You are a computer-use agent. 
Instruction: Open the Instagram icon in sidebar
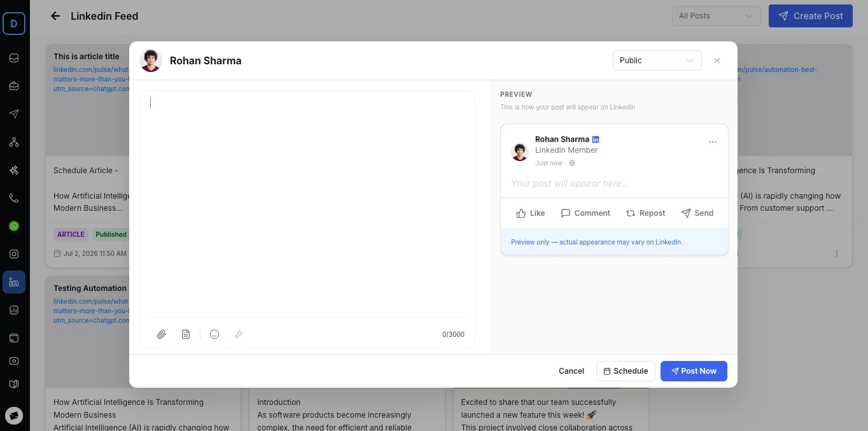[x=14, y=254]
